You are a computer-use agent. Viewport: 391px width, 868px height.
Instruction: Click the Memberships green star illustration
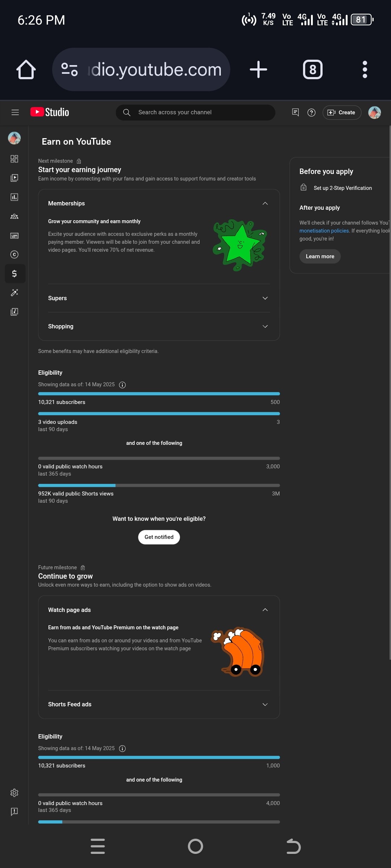(x=240, y=245)
